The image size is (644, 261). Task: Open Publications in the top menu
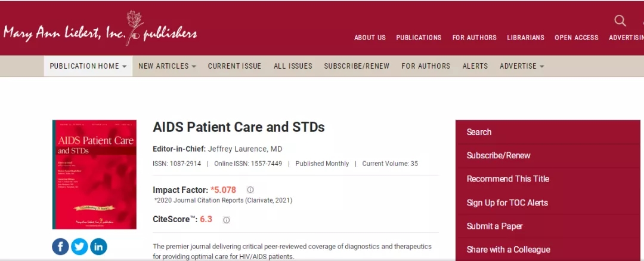coord(419,38)
